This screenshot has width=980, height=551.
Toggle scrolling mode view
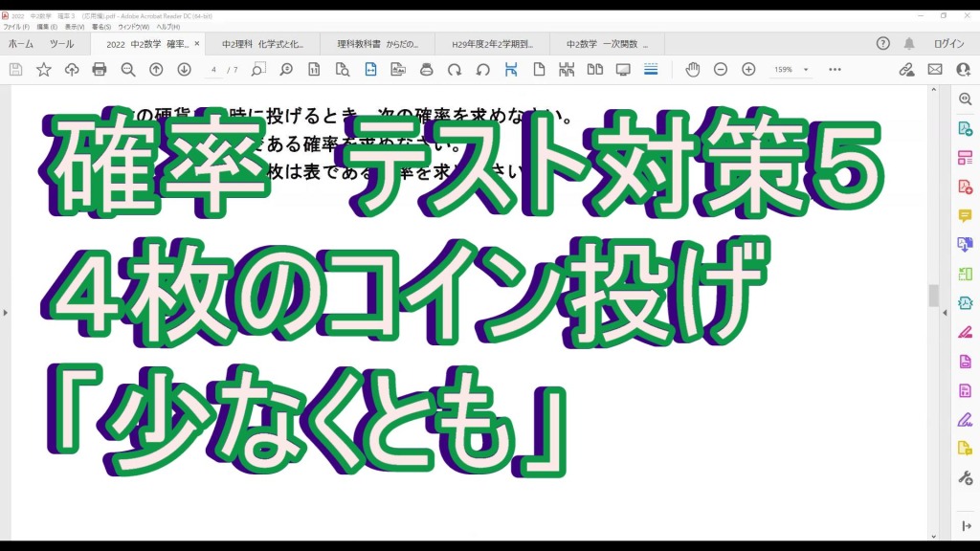651,70
